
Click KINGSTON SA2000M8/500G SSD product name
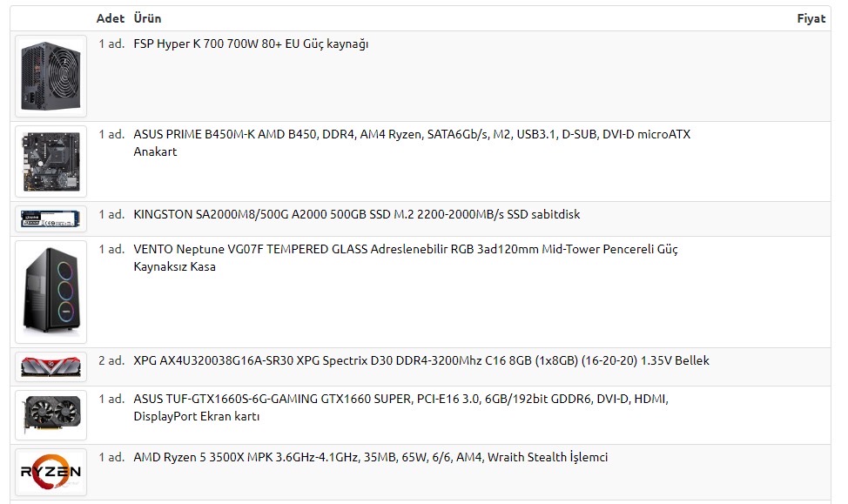click(x=356, y=214)
